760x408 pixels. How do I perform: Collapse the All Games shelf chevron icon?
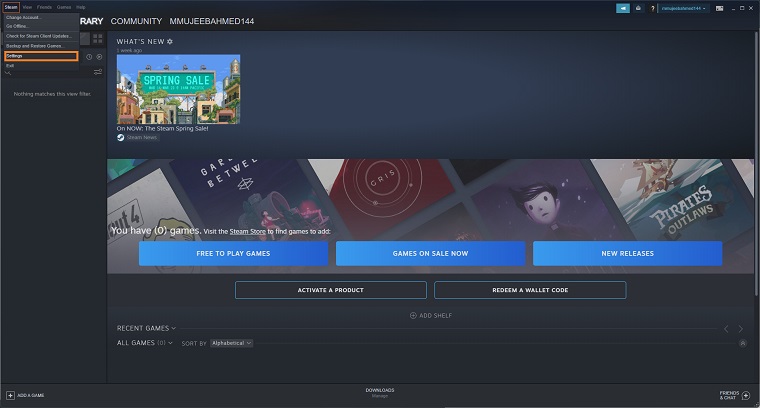coord(743,343)
